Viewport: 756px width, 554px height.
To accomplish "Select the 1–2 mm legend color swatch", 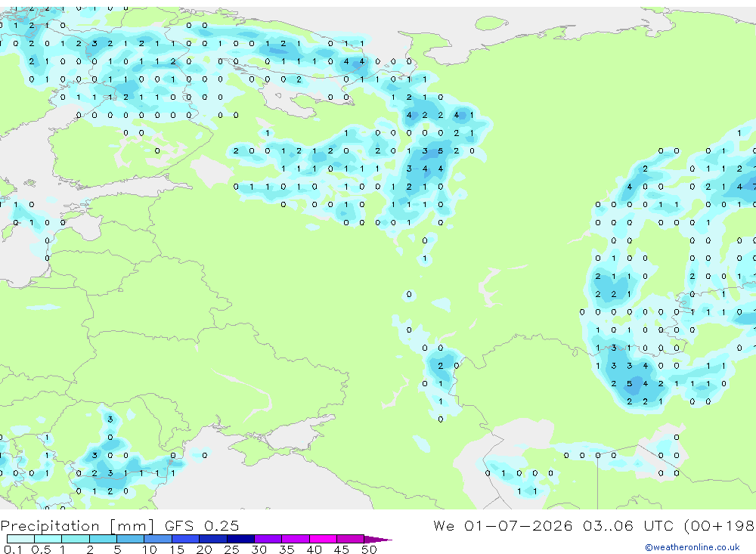I will [x=76, y=539].
